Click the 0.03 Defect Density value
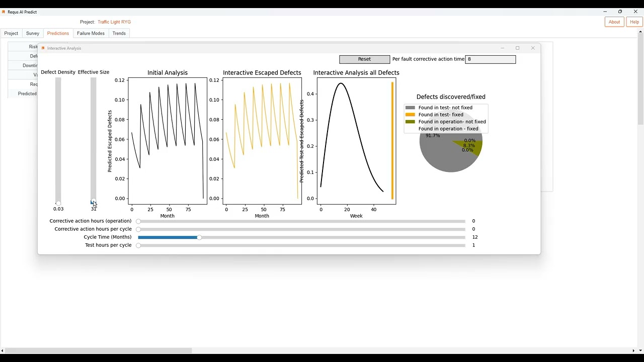The height and width of the screenshot is (362, 644). coord(58,209)
